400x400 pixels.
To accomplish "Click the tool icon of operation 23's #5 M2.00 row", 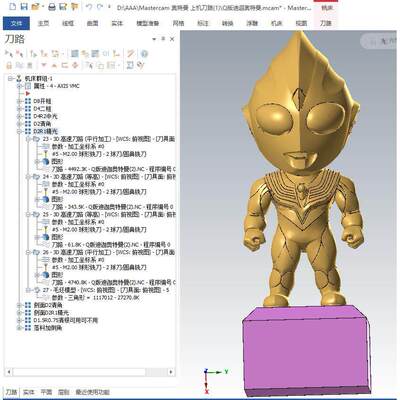I will tap(46, 154).
